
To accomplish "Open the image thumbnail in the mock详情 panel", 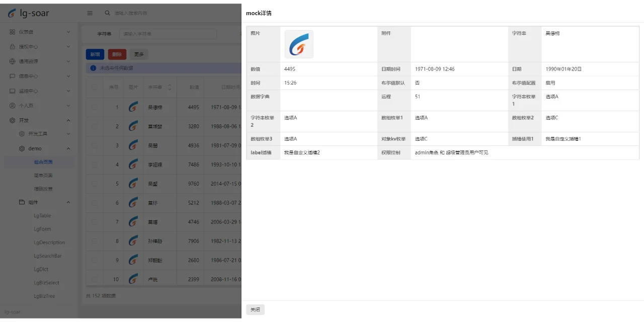I will click(x=299, y=44).
